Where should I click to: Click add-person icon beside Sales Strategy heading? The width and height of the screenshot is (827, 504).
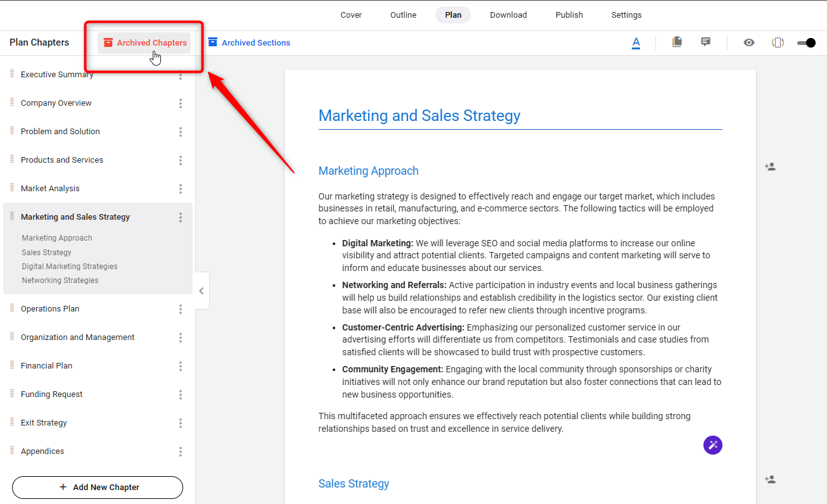(770, 480)
